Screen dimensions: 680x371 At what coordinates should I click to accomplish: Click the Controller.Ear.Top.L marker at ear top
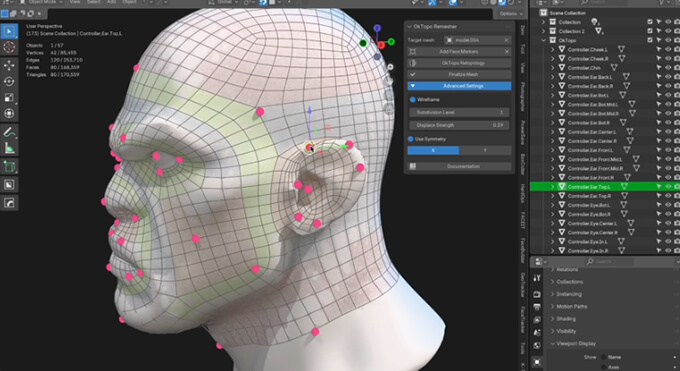(x=309, y=148)
